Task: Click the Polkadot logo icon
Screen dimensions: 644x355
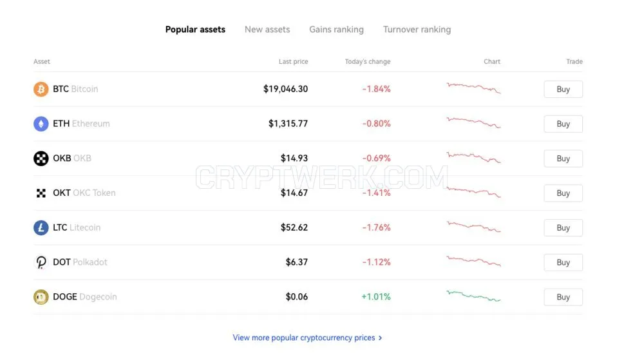Action: click(41, 262)
